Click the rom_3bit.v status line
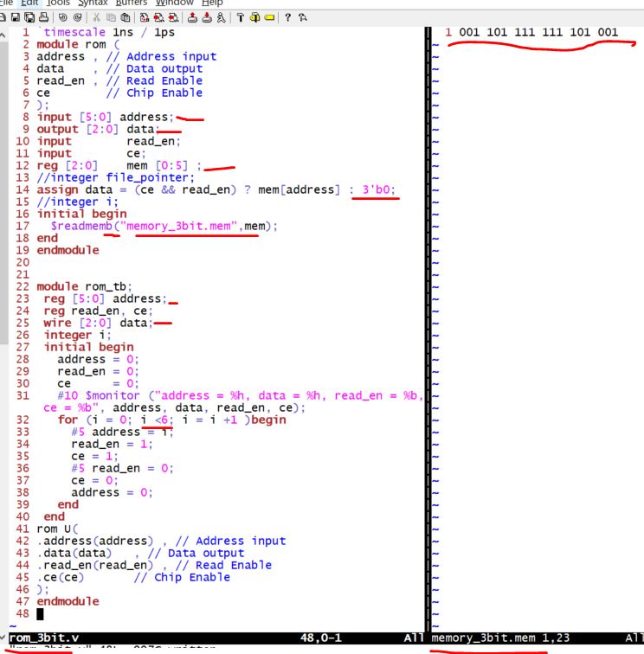This screenshot has width=644, height=654. click(x=173, y=638)
